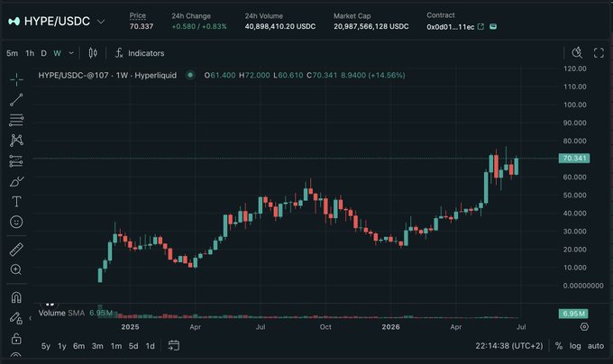This screenshot has height=364, width=613.
Task: Expand the timeframe interval dropdown arrow
Action: pyautogui.click(x=71, y=53)
